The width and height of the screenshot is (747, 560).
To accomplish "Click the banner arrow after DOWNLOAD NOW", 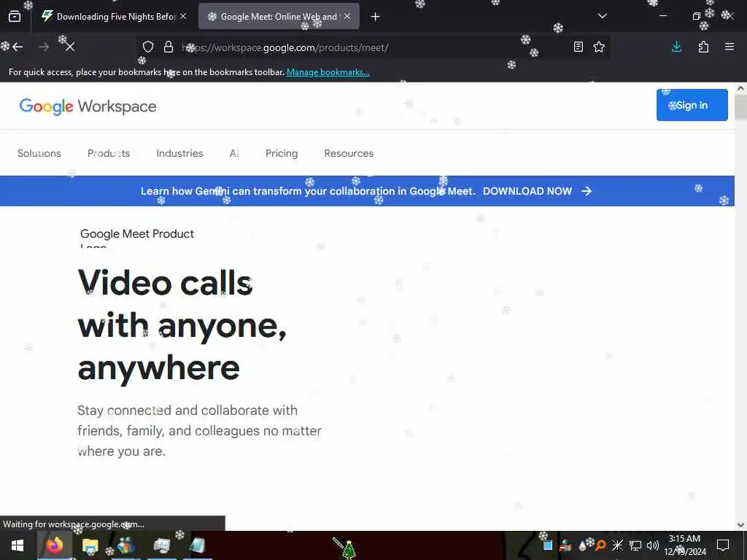I will (x=587, y=191).
